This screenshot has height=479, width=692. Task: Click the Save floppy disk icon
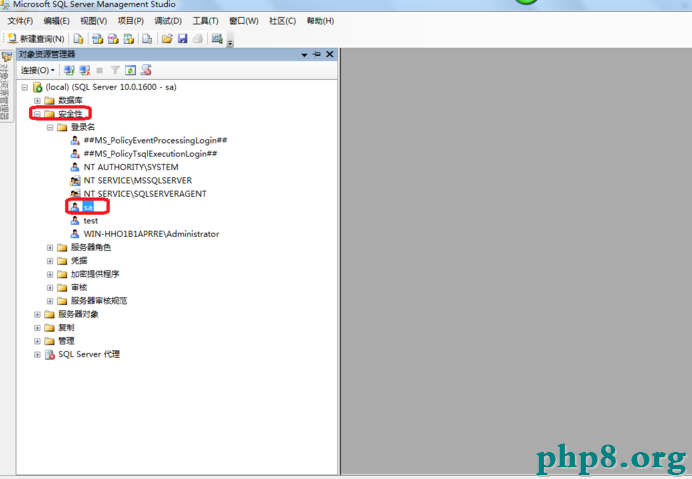182,39
